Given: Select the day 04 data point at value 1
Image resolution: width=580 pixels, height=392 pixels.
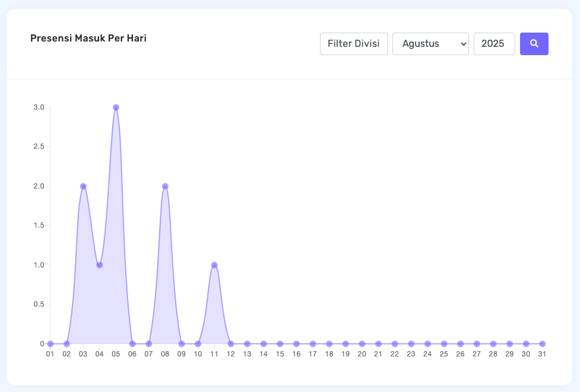Looking at the screenshot, I should click(x=100, y=265).
